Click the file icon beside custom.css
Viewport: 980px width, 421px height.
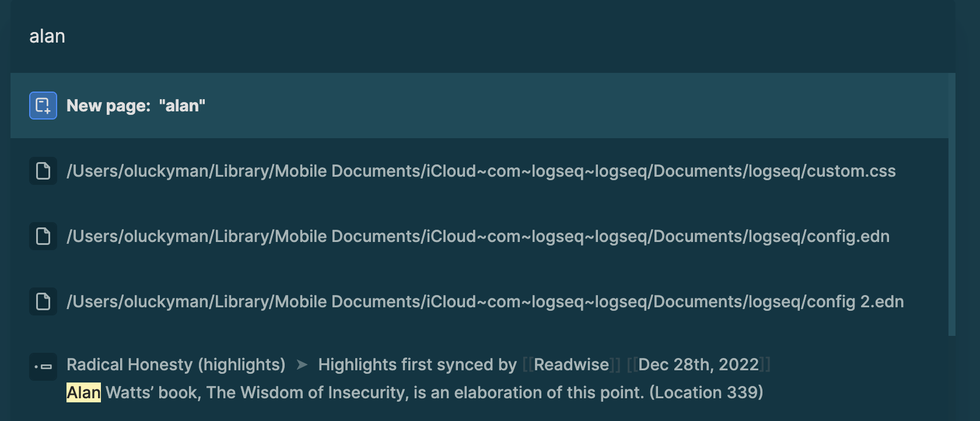point(43,171)
